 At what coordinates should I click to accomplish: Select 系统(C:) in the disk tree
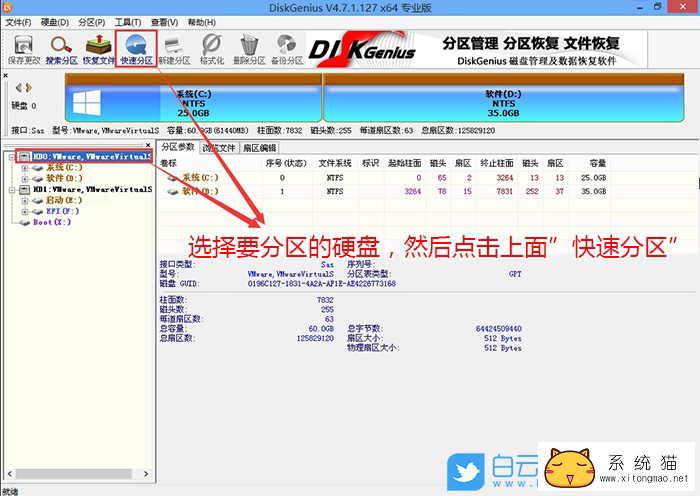pos(64,167)
